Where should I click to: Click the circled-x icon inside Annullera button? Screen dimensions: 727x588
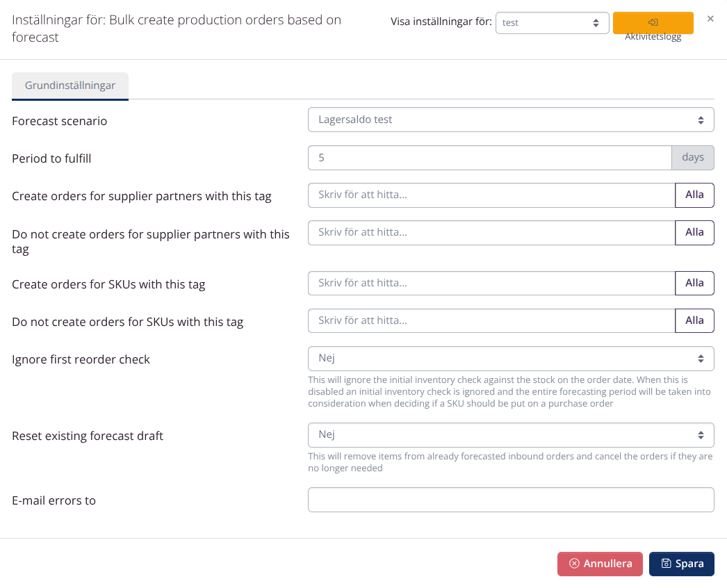click(574, 564)
